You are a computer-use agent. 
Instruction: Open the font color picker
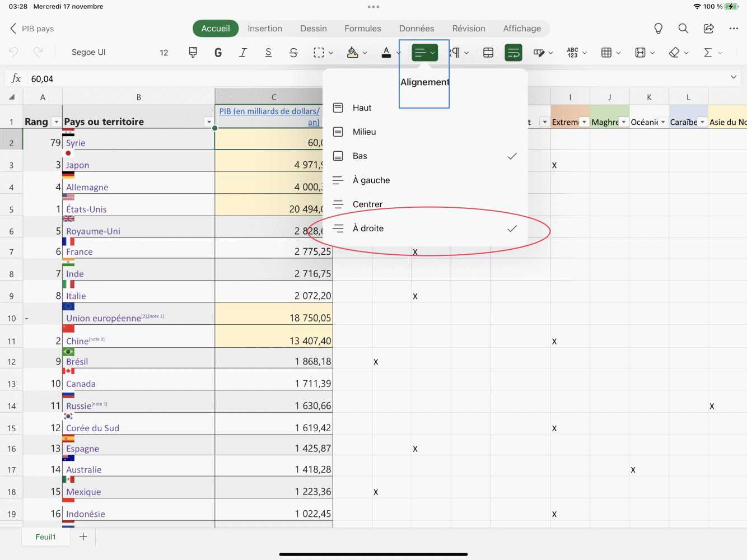point(386,53)
